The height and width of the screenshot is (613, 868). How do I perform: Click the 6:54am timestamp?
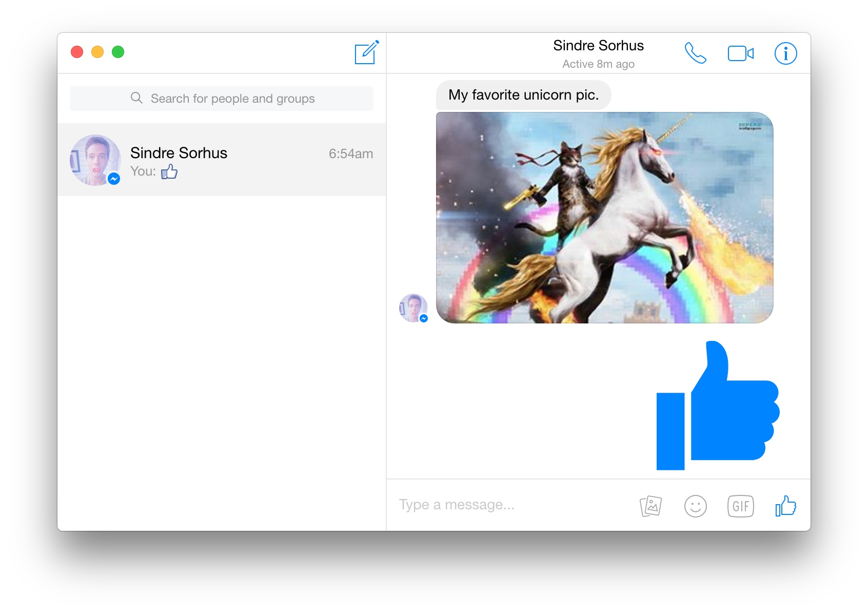(351, 154)
